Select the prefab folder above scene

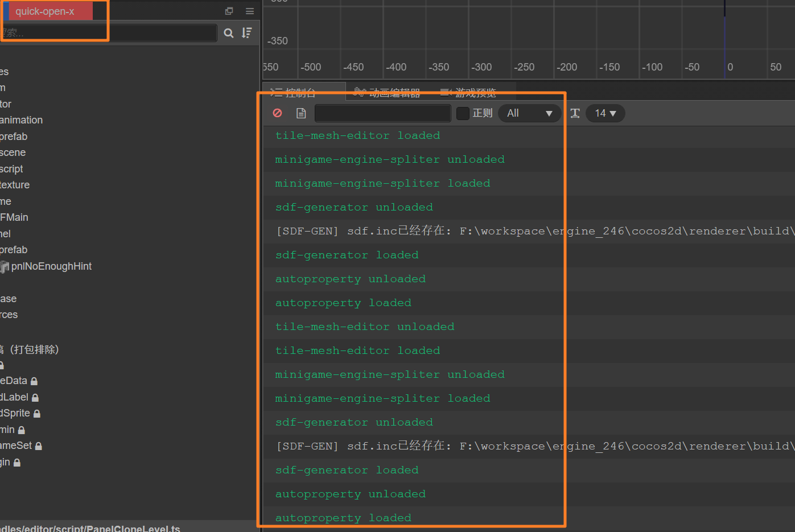14,137
